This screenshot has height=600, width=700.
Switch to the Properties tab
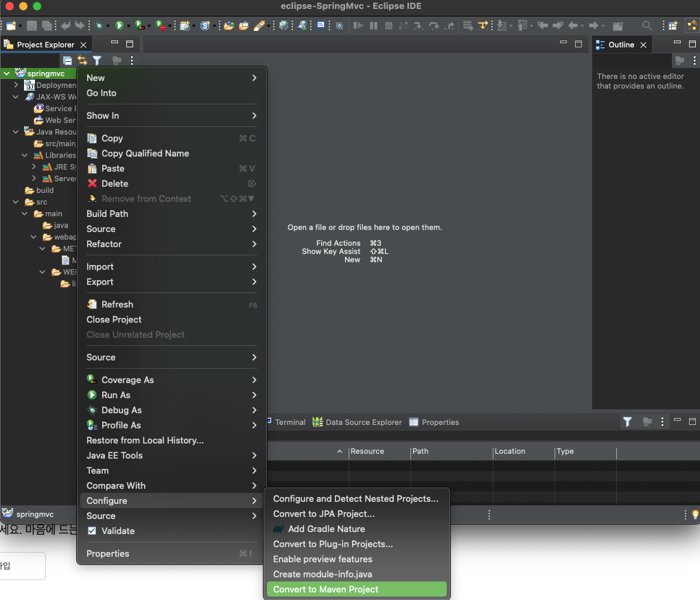(434, 422)
